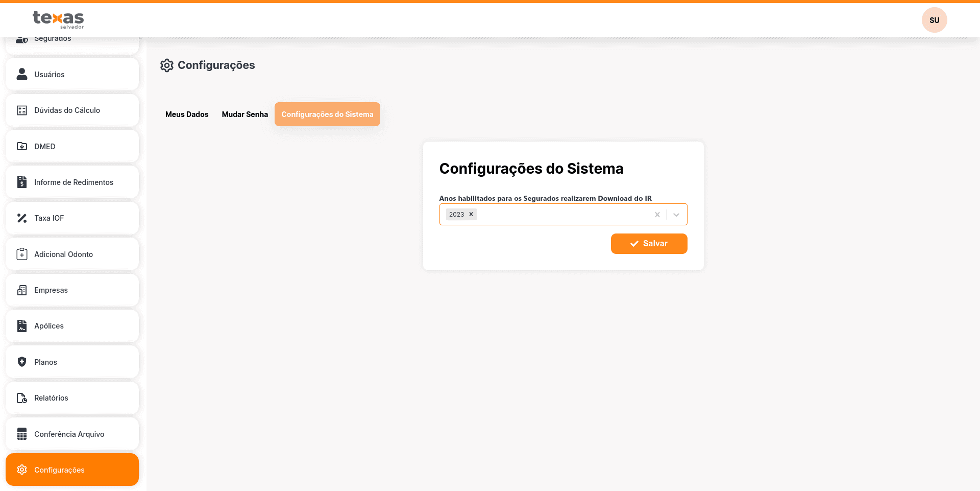
Task: Clear all selected years in dropdown
Action: [657, 215]
